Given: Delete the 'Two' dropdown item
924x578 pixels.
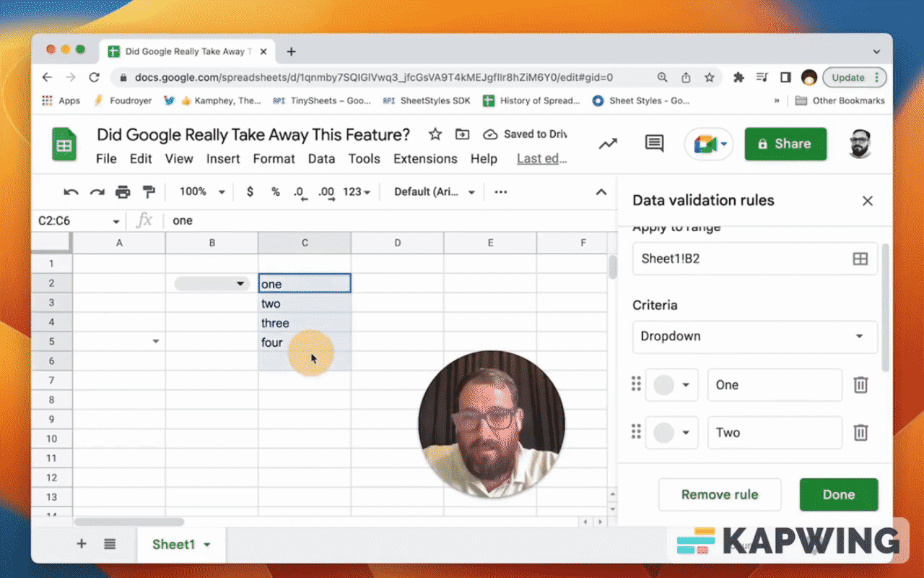Looking at the screenshot, I should point(860,433).
